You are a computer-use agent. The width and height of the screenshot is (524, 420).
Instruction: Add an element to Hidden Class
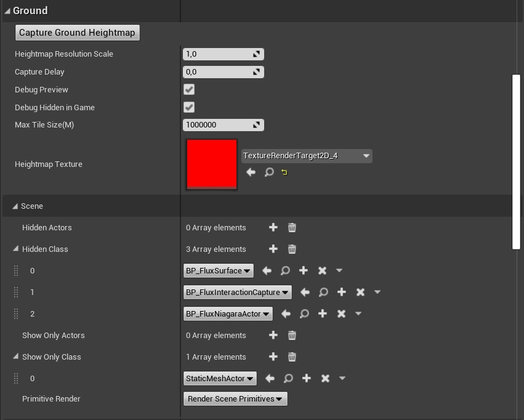[273, 249]
